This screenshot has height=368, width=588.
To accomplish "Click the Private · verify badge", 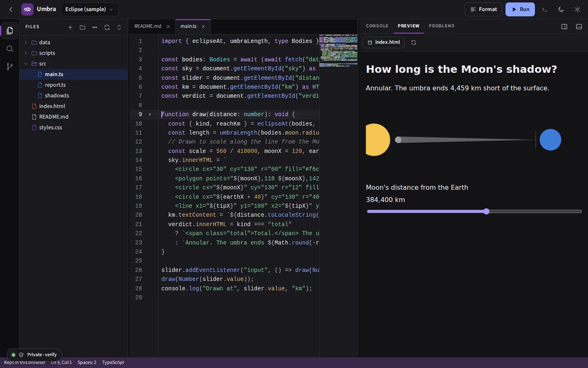I will pos(34,355).
